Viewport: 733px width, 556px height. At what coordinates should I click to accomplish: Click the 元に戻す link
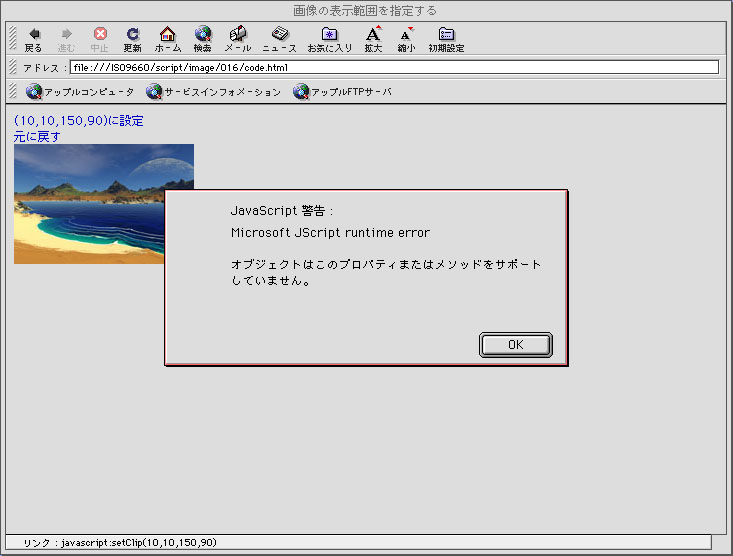coord(37,137)
